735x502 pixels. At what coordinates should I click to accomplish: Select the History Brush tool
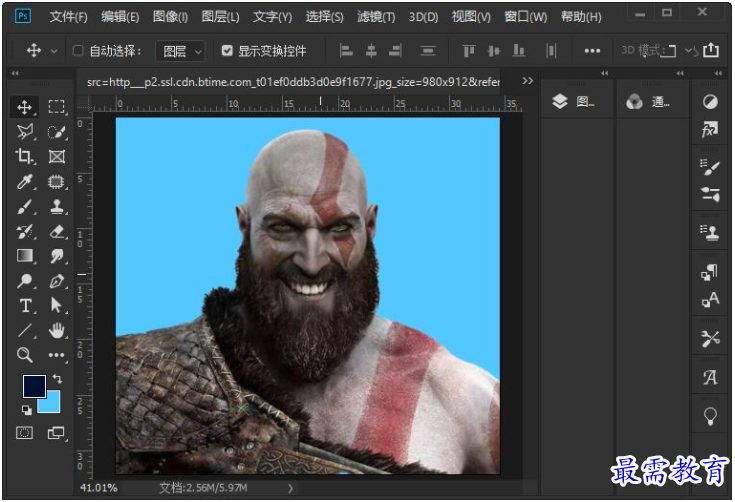24,231
